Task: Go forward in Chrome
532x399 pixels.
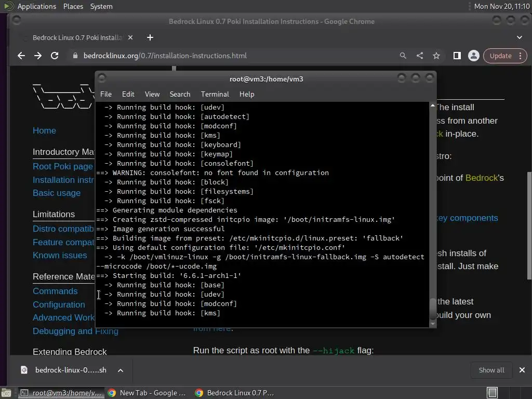Action: pyautogui.click(x=38, y=56)
